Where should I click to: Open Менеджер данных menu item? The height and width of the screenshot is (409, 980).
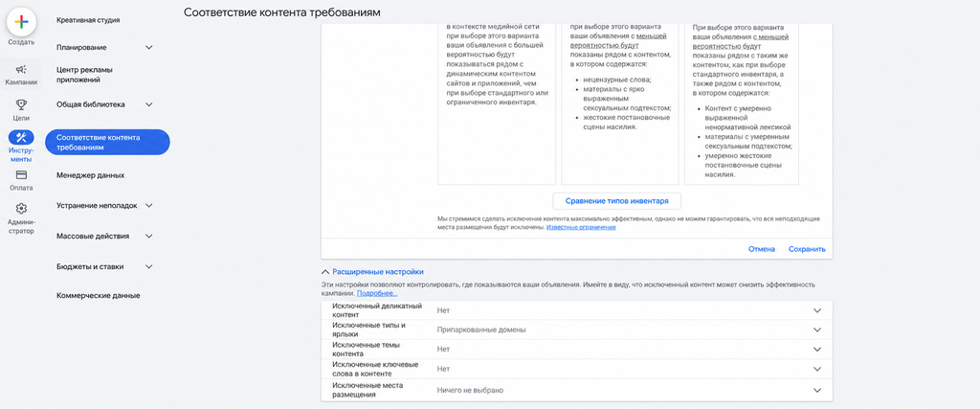[90, 175]
